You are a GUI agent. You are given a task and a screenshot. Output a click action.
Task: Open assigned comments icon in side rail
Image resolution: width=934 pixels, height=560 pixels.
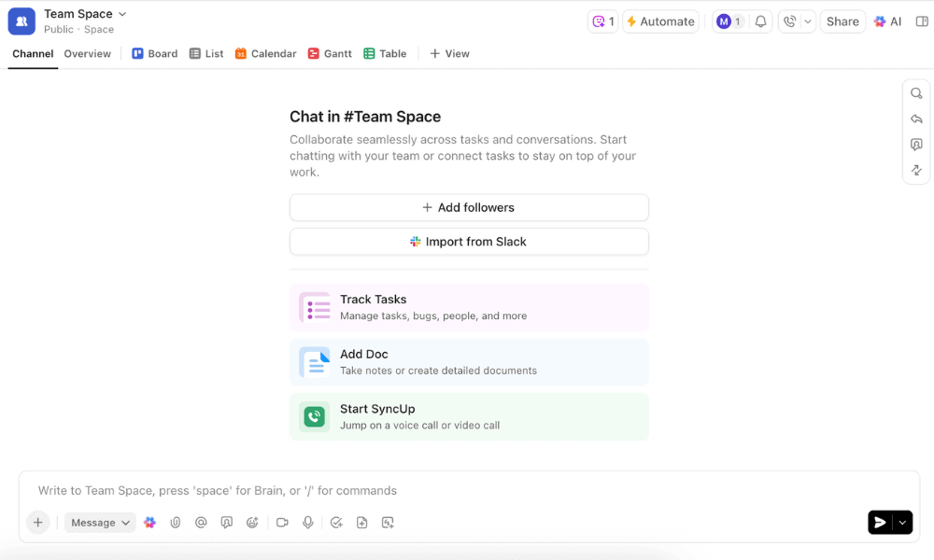(x=917, y=145)
